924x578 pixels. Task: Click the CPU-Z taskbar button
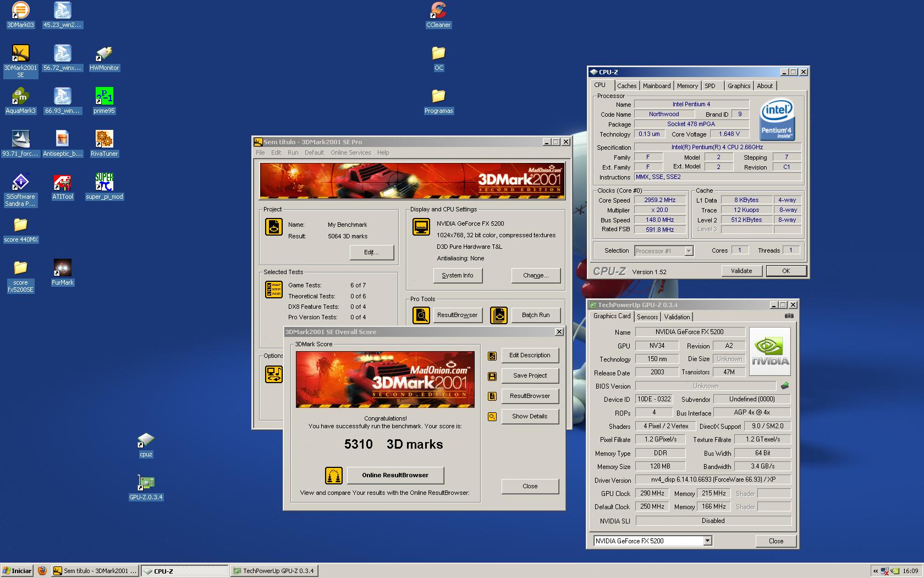(184, 571)
